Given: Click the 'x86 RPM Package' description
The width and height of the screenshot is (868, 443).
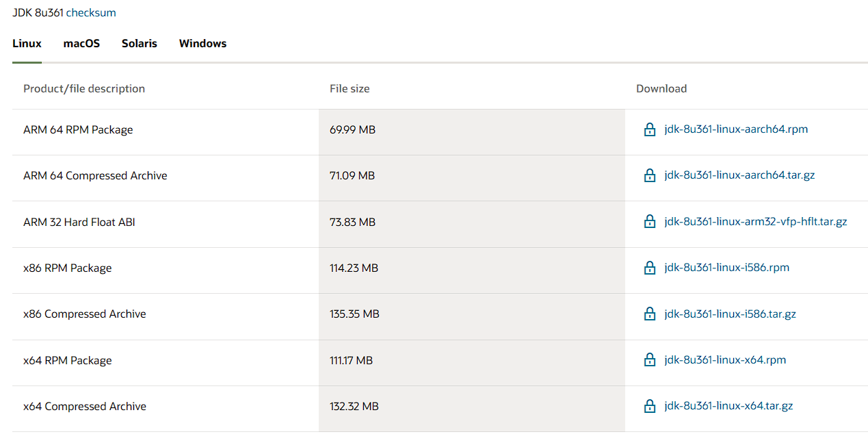Looking at the screenshot, I should pos(67,268).
